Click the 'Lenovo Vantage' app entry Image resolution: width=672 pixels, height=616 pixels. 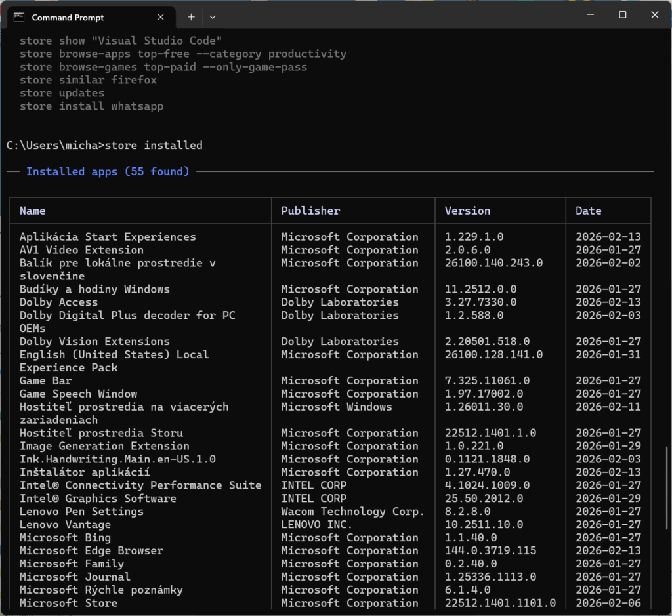tap(65, 524)
